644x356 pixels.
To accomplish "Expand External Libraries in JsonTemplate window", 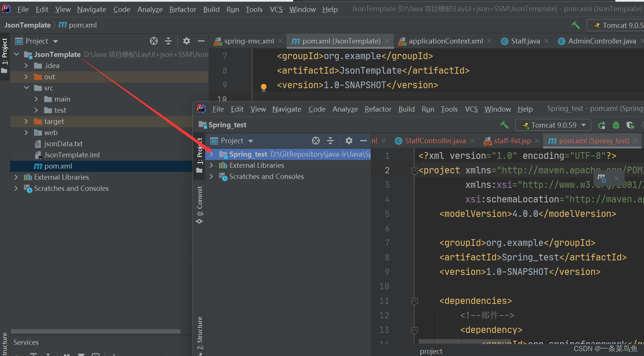I will tap(16, 177).
